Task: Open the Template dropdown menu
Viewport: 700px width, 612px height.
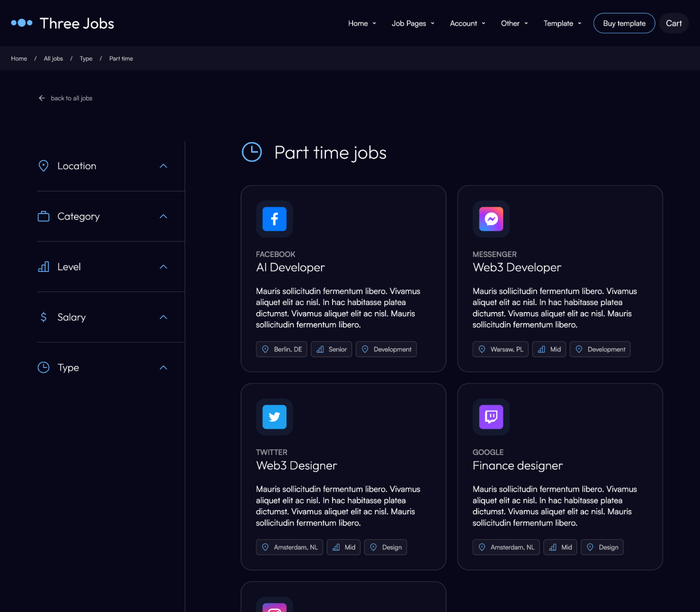Action: [562, 23]
